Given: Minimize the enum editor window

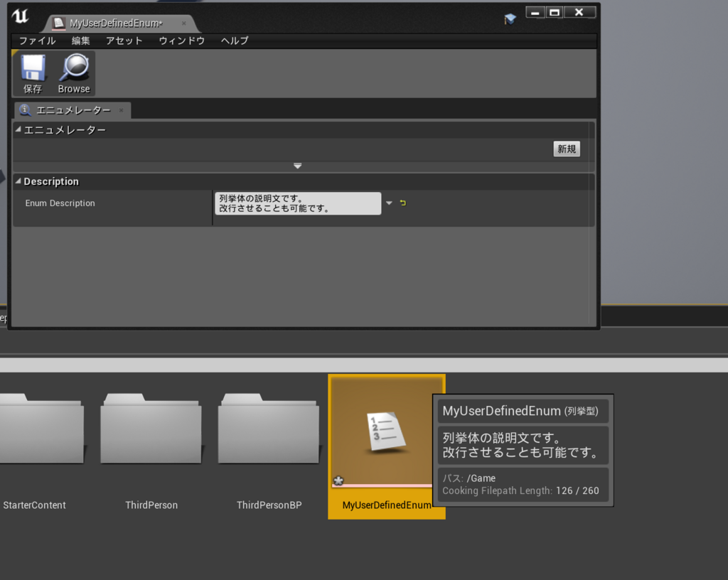Looking at the screenshot, I should point(535,13).
